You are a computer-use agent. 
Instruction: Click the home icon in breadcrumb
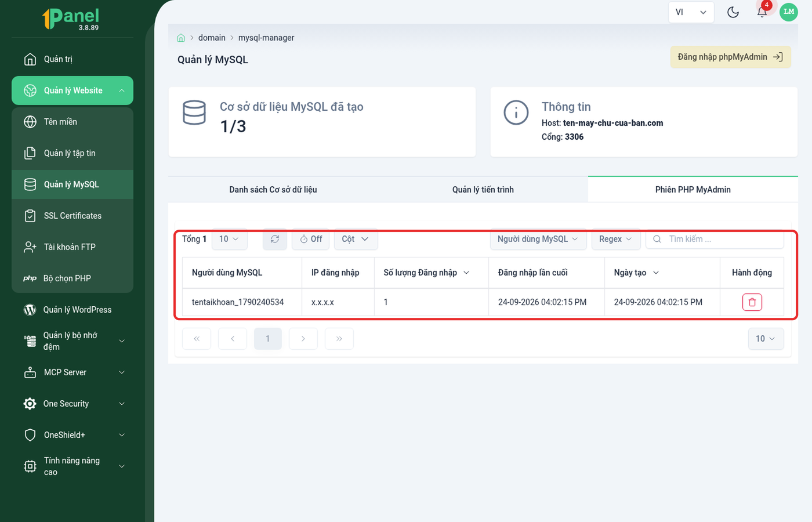181,38
